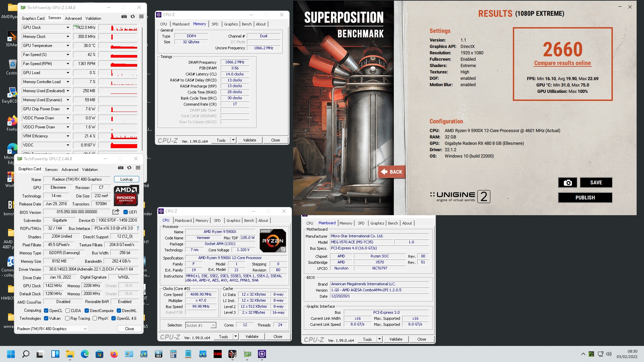Click the Superposition screenshot camera button
644x362 pixels.
(568, 183)
